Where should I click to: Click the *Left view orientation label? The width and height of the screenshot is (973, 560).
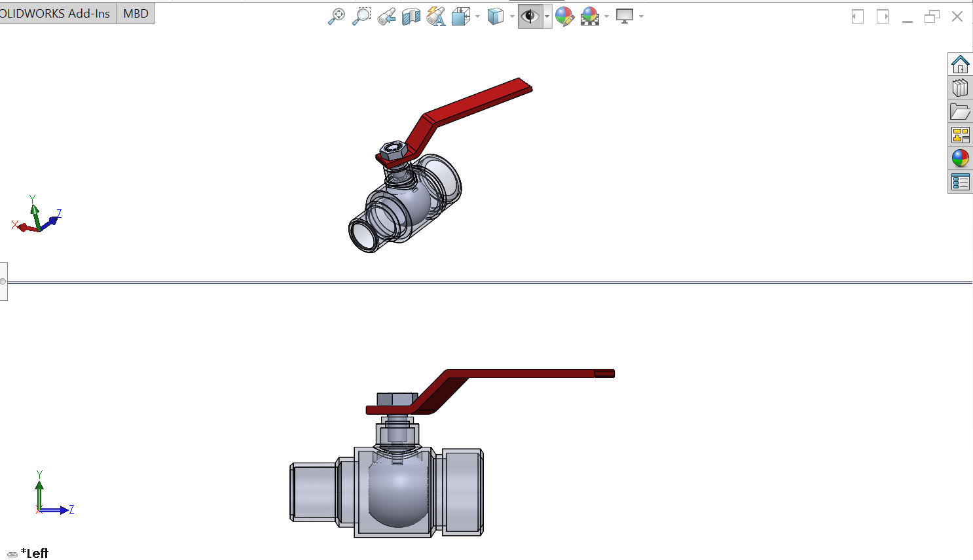point(35,553)
